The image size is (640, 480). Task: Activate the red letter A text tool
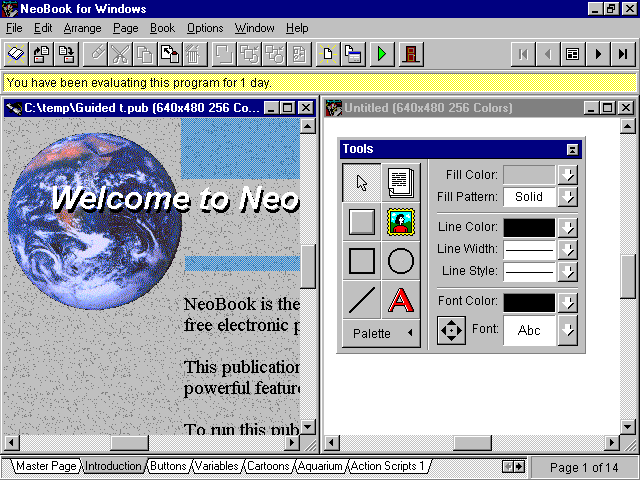tap(400, 300)
